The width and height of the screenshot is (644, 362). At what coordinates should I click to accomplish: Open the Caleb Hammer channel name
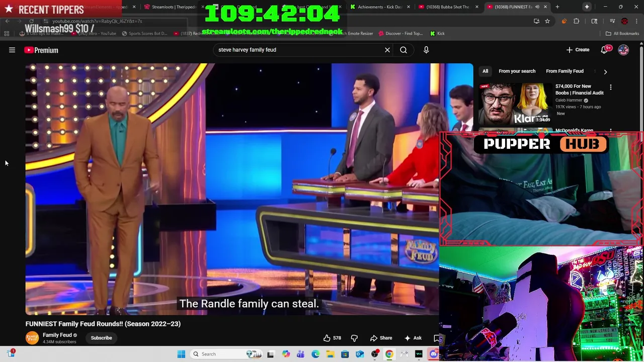(x=569, y=100)
